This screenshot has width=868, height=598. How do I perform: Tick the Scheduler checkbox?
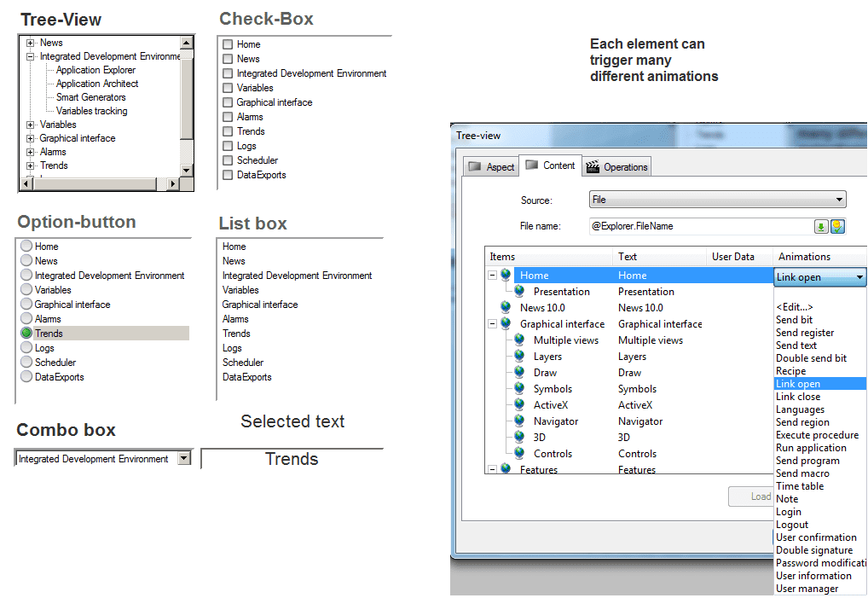click(x=228, y=160)
